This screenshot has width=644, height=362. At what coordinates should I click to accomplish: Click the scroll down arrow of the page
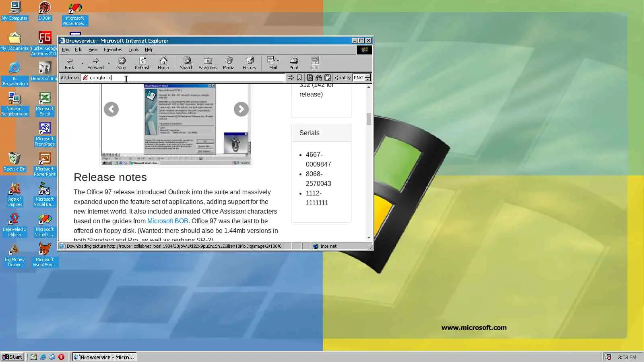[x=369, y=238]
